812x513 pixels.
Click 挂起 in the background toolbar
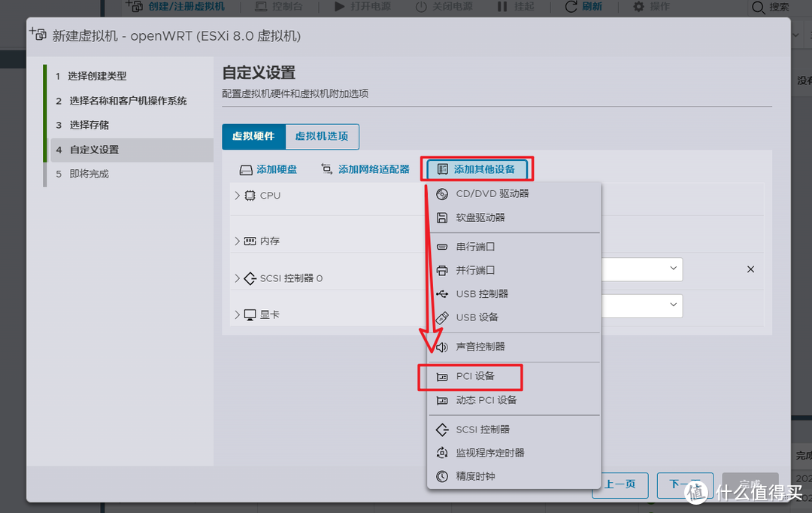pyautogui.click(x=516, y=7)
